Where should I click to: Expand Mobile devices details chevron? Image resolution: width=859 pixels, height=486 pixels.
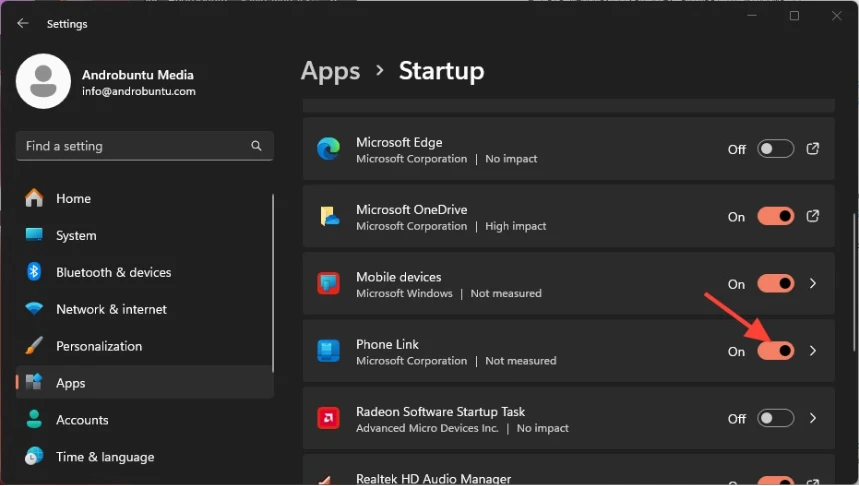click(813, 283)
